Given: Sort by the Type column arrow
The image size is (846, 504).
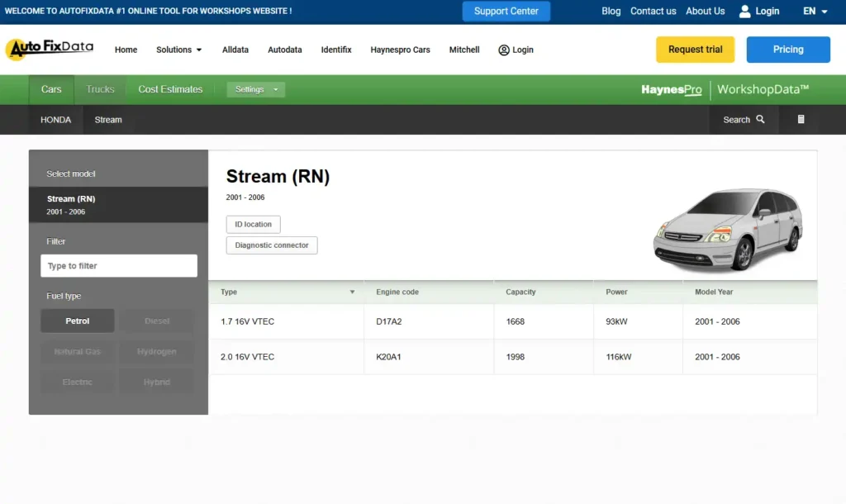Looking at the screenshot, I should pyautogui.click(x=352, y=292).
